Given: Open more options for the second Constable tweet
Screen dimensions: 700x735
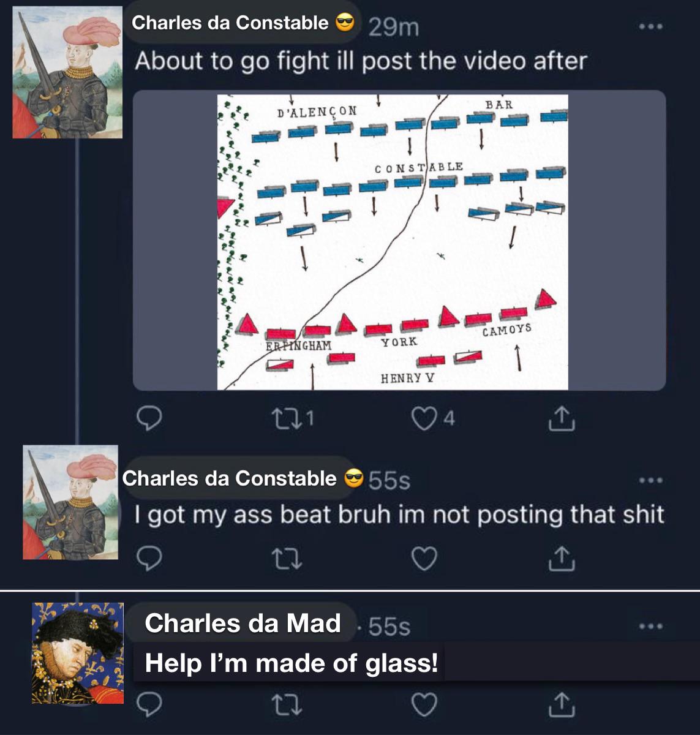Looking at the screenshot, I should 650,481.
